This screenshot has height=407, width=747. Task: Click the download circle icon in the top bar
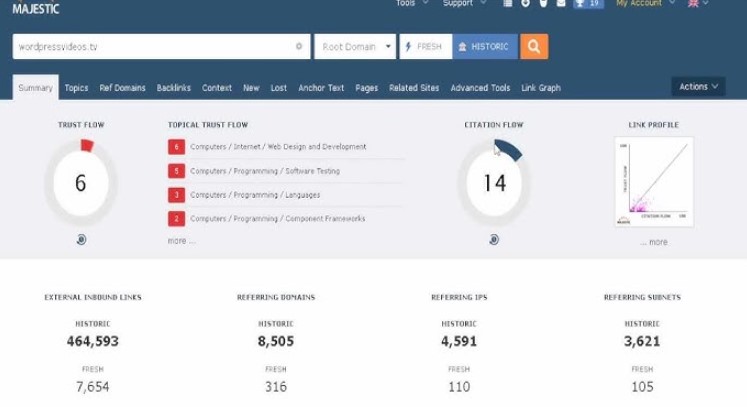coord(525,3)
